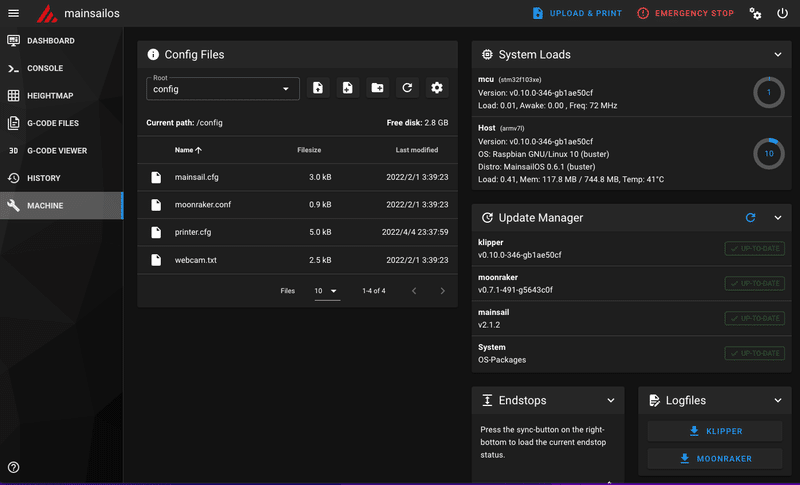Image resolution: width=800 pixels, height=485 pixels.
Task: Go to next page of files
Action: [442, 291]
